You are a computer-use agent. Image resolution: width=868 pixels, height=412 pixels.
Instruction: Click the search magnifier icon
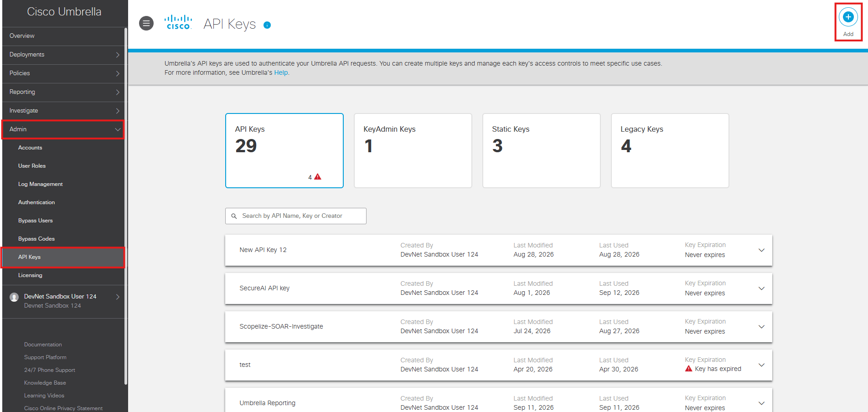(234, 216)
